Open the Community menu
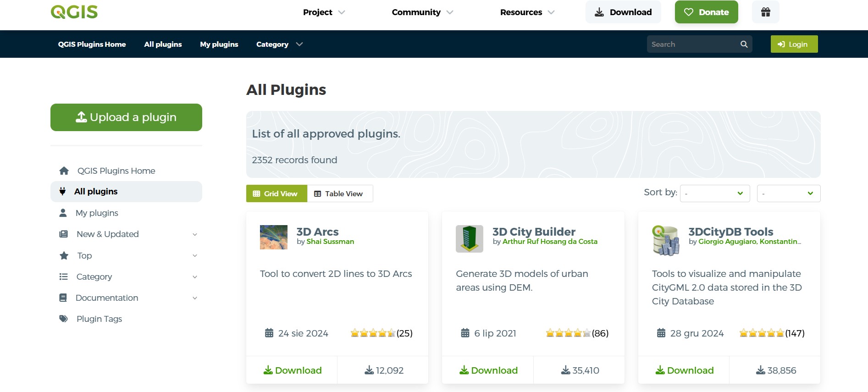The height and width of the screenshot is (392, 868). coord(422,12)
